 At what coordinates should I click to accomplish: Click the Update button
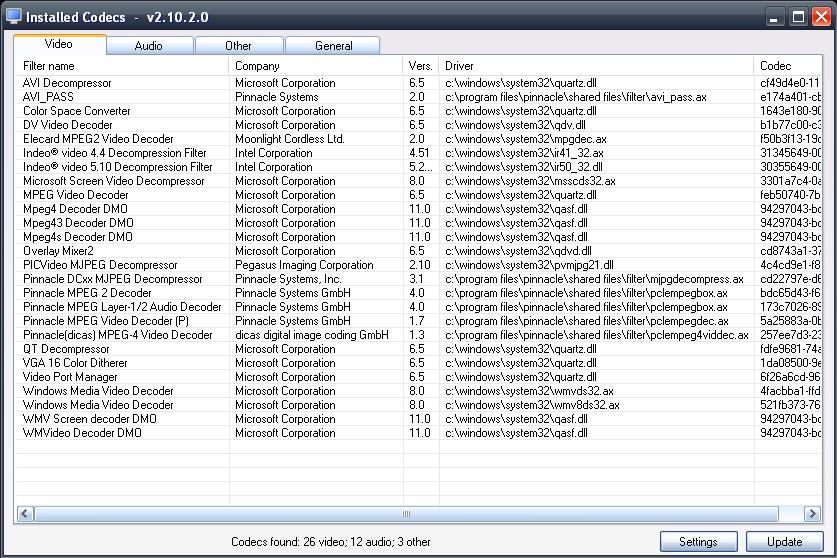784,541
